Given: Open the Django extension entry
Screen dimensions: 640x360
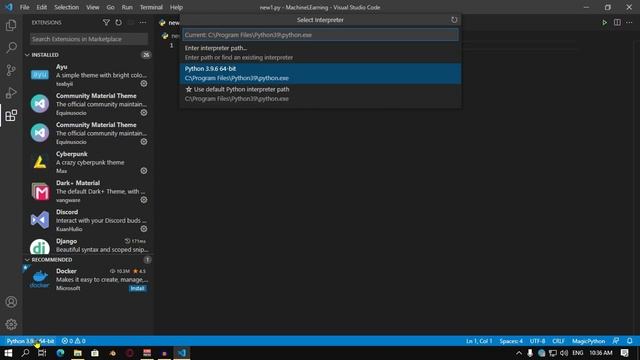Looking at the screenshot, I should point(89,246).
